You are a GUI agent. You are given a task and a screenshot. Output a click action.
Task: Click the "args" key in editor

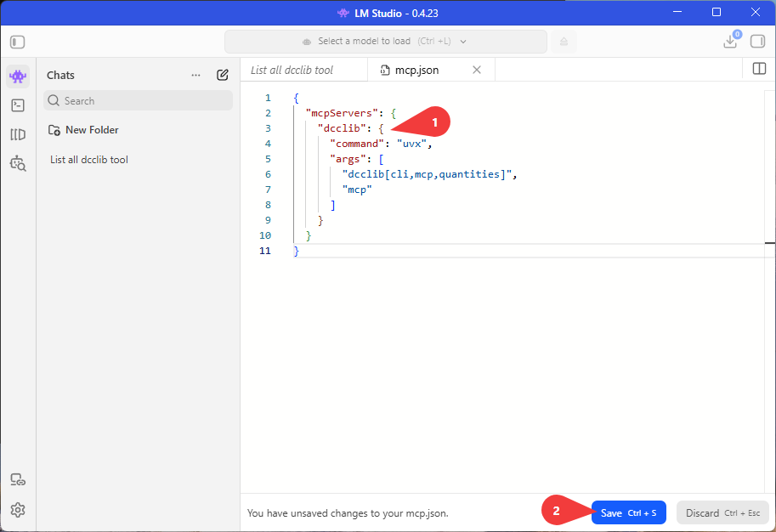point(348,160)
